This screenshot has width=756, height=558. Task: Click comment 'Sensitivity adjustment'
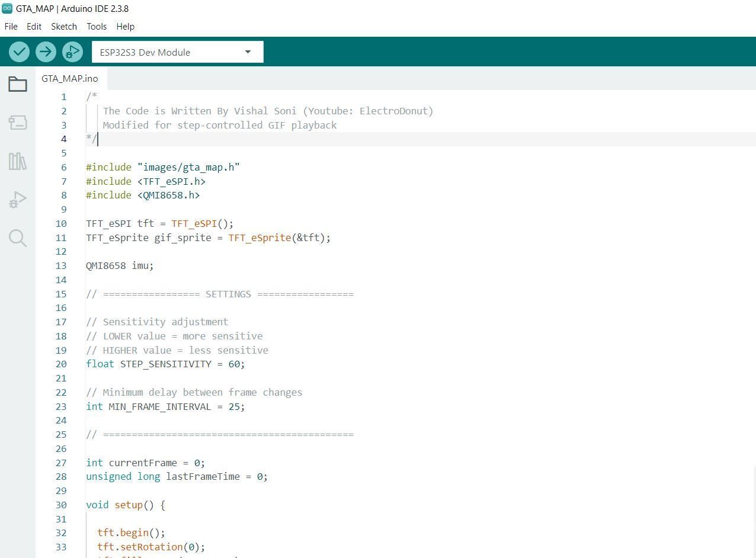157,322
